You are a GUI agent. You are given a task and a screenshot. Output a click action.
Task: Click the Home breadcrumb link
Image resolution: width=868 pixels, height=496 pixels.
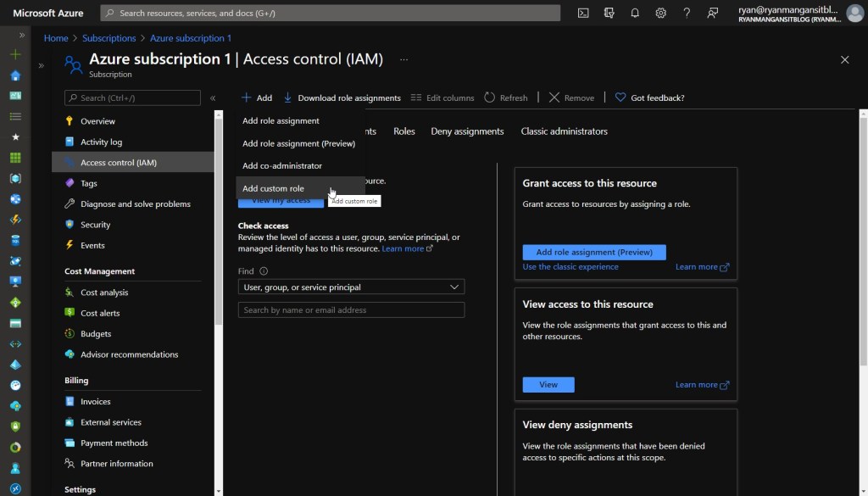[56, 38]
